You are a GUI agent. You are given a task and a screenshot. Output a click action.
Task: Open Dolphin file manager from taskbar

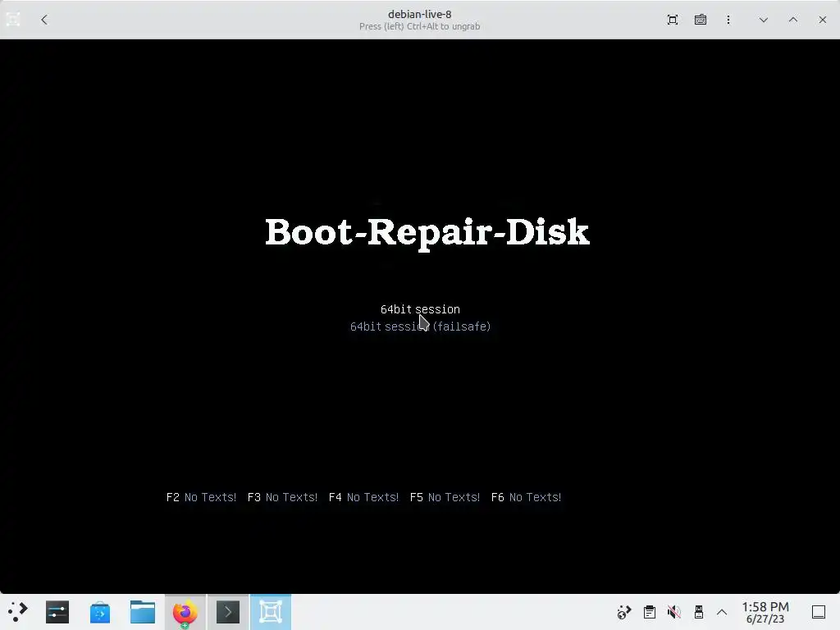143,612
